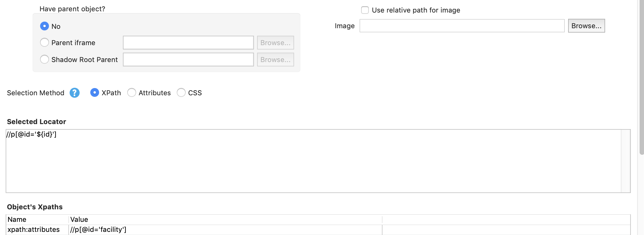Viewport: 644px width, 235px height.
Task: Click the Parent iframe text field
Action: [x=188, y=43]
